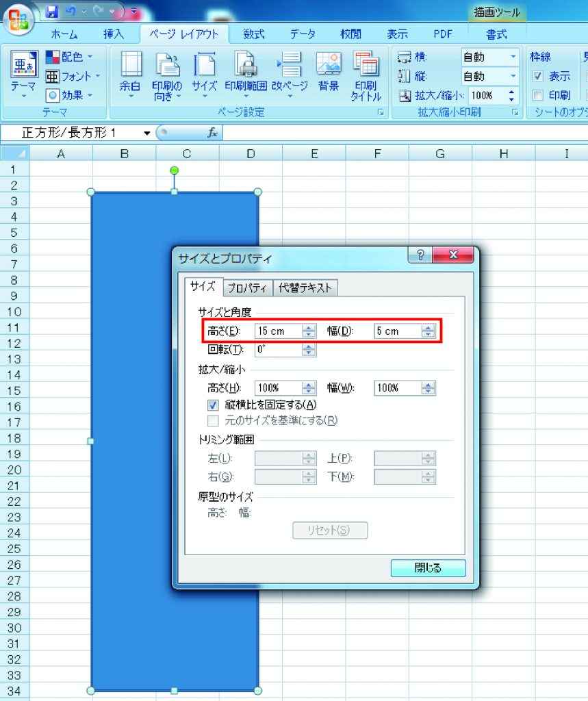Screen dimensions: 588x701
Task: Open the 挿入 ribbon tab
Action: pyautogui.click(x=114, y=34)
